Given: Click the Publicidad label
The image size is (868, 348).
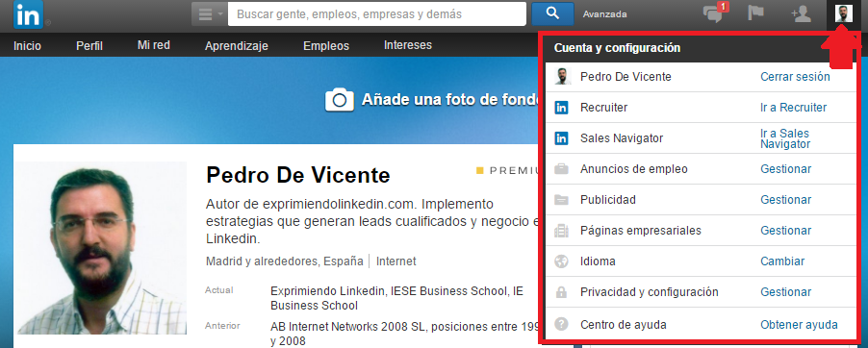Looking at the screenshot, I should (608, 200).
